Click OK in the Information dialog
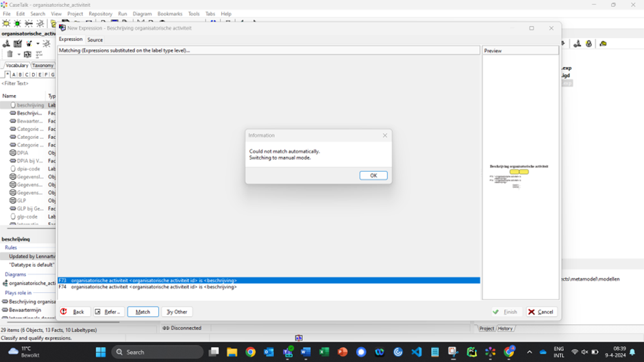This screenshot has height=362, width=644. [x=373, y=176]
